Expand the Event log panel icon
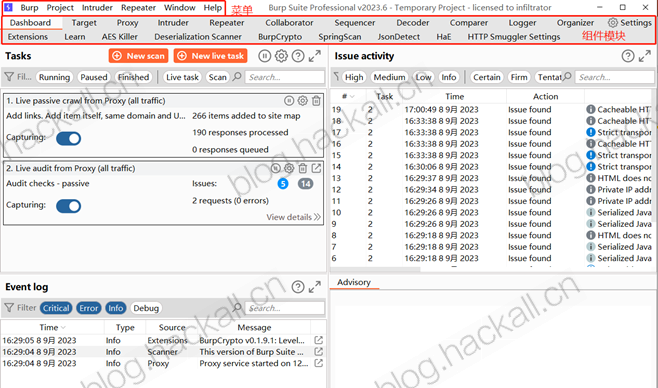This screenshot has width=658, height=388. coord(315,287)
